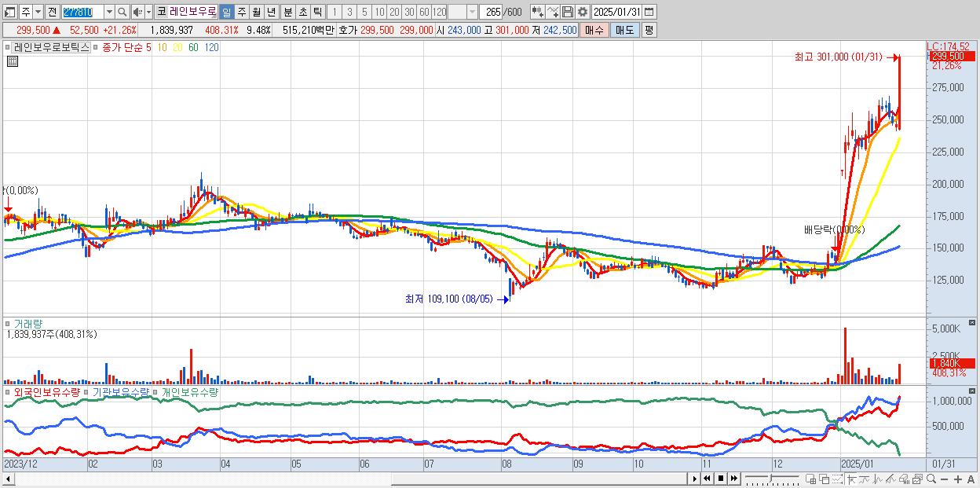Open the dropdown next to 주 button
The width and height of the screenshot is (980, 488).
coord(38,12)
